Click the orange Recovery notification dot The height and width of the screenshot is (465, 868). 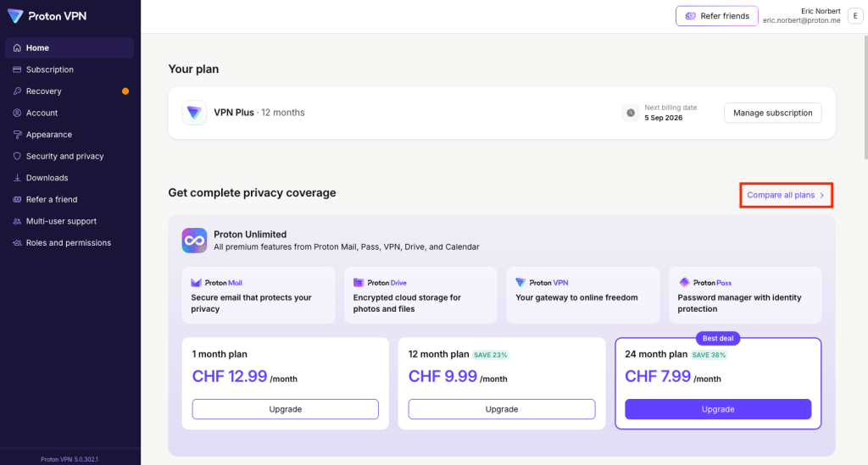click(x=125, y=91)
